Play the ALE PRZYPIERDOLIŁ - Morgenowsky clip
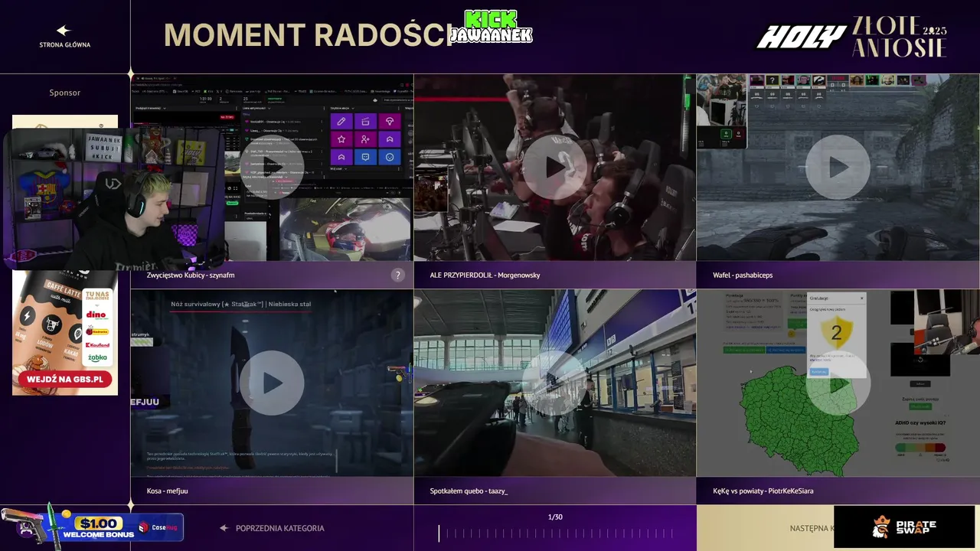The image size is (980, 551). coord(555,167)
